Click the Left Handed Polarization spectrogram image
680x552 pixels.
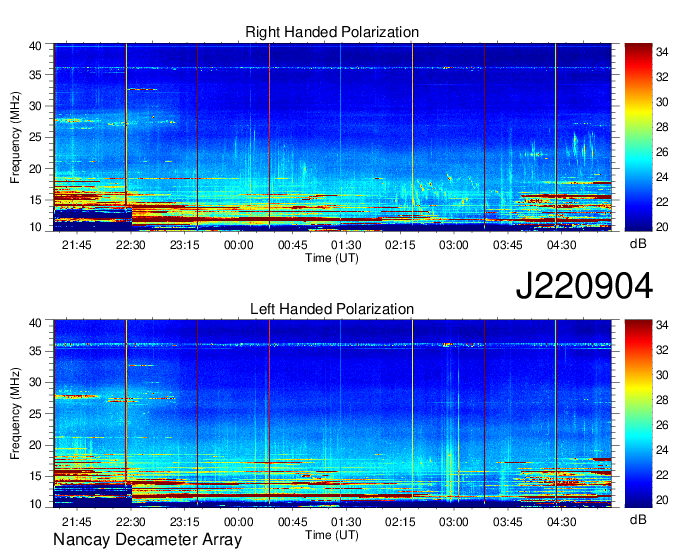pos(332,414)
